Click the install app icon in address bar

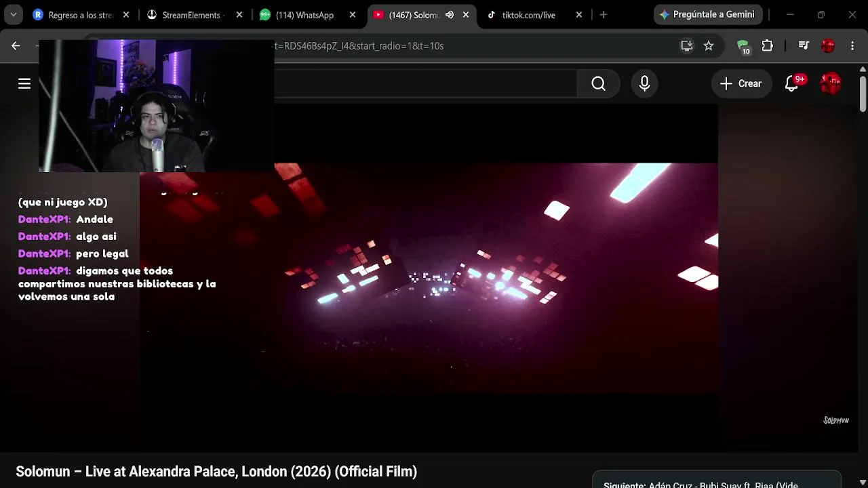click(687, 45)
